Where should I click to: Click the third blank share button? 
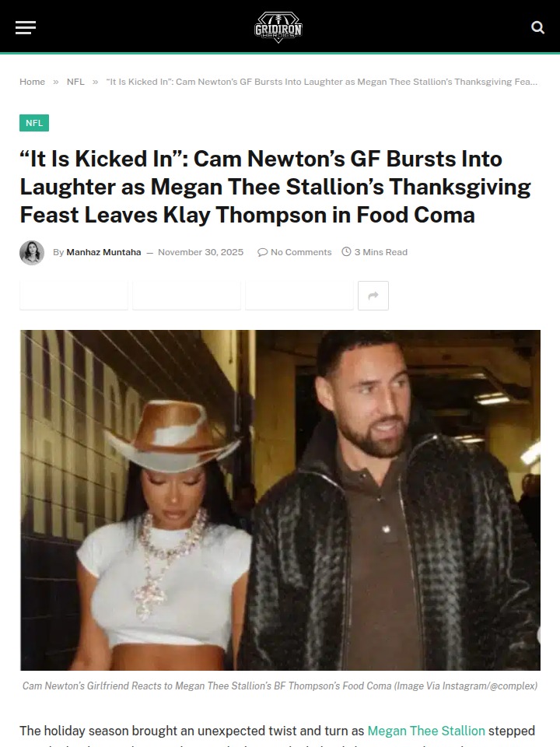point(299,296)
